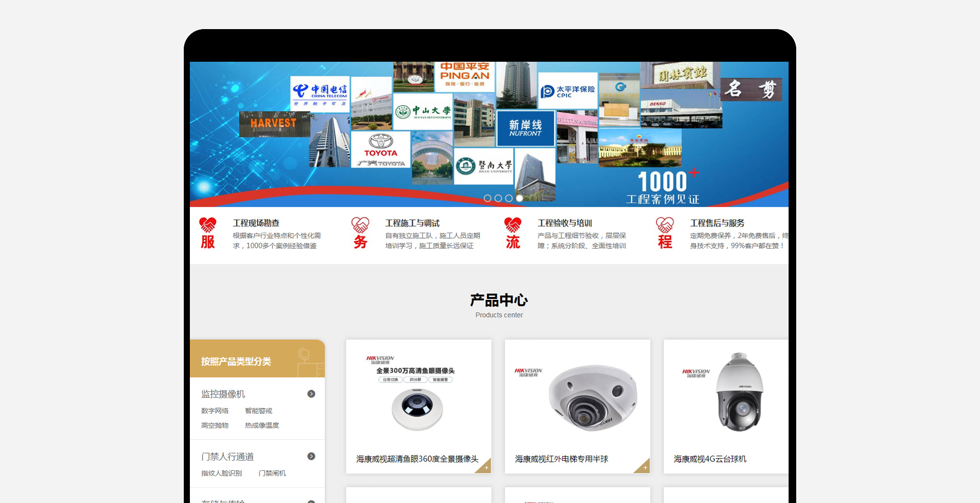This screenshot has width=980, height=503.
Task: Select the third banner carousel dot
Action: pyautogui.click(x=509, y=198)
